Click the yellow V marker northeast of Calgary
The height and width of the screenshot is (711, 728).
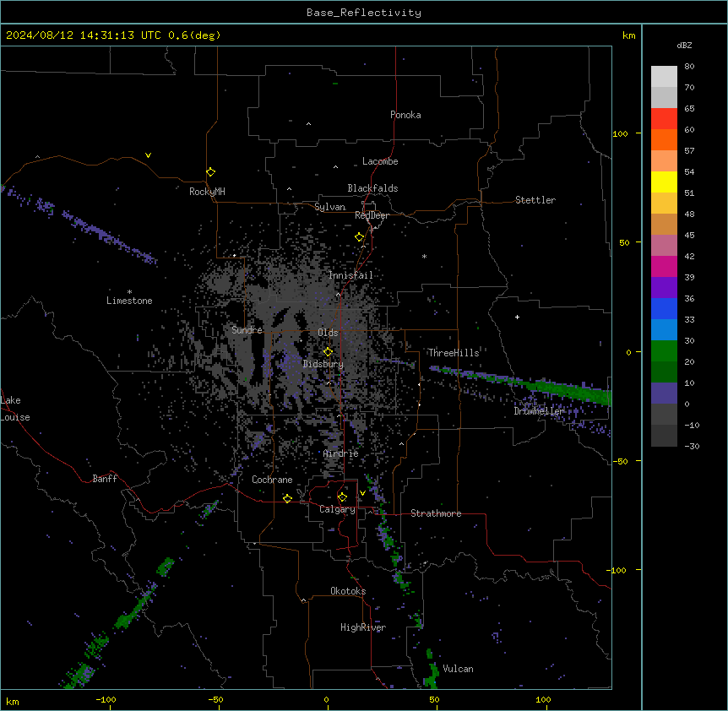point(362,493)
